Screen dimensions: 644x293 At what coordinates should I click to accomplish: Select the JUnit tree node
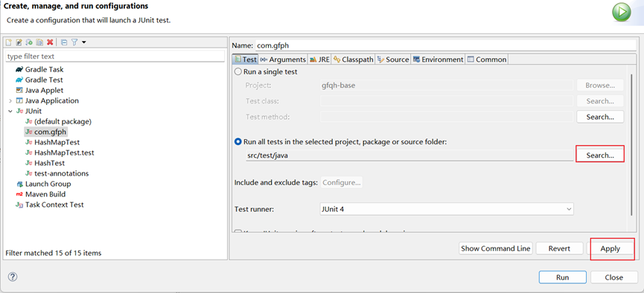34,111
